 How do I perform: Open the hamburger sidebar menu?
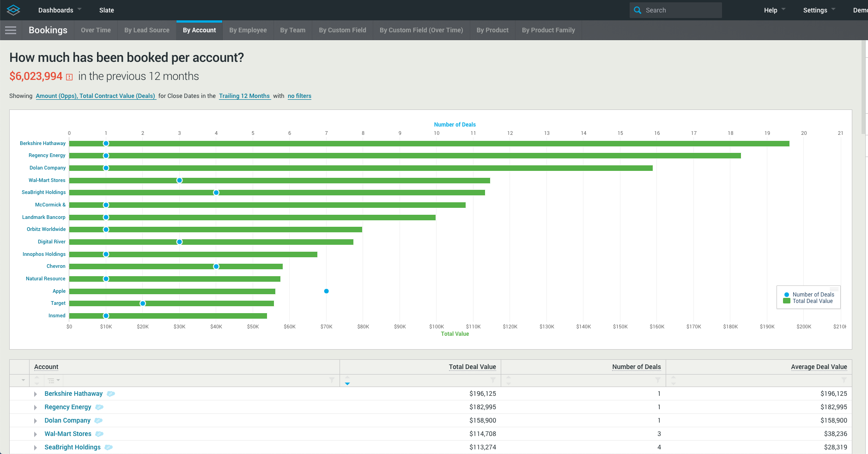11,30
